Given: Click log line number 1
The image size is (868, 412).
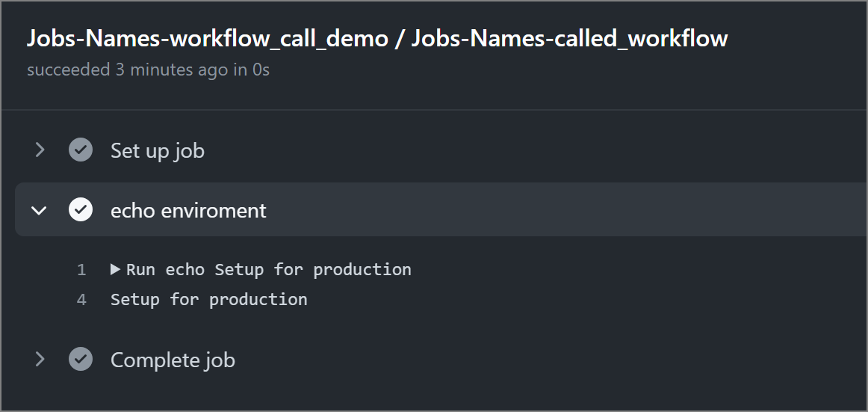Looking at the screenshot, I should point(81,269).
